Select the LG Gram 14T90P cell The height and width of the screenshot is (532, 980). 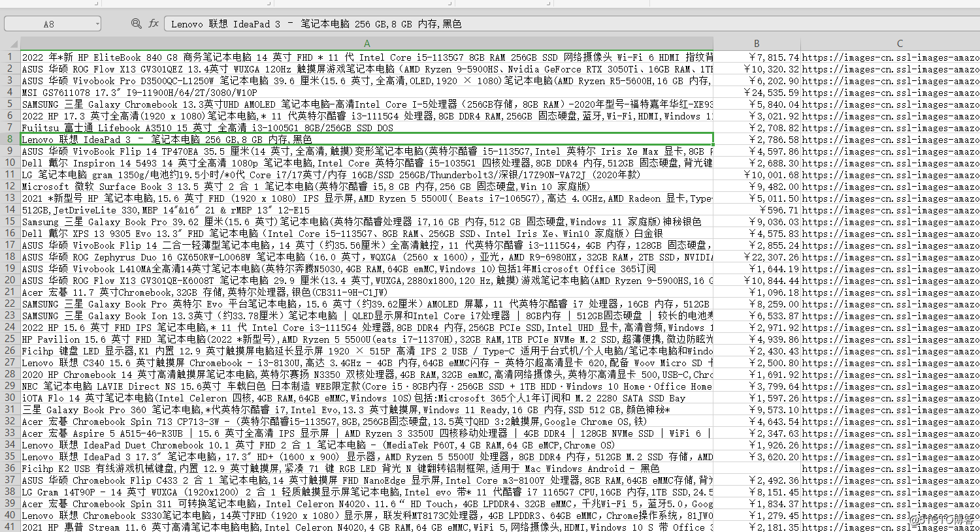click(x=367, y=492)
